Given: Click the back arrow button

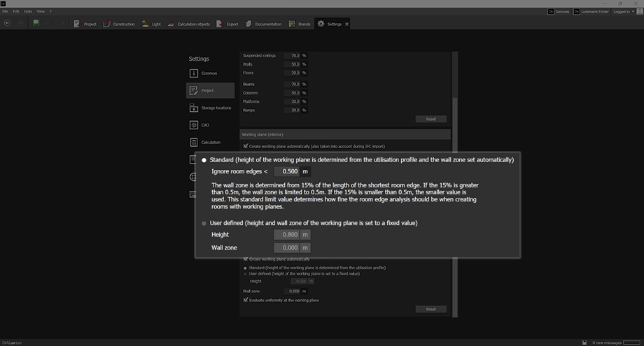Looking at the screenshot, I should [7, 24].
